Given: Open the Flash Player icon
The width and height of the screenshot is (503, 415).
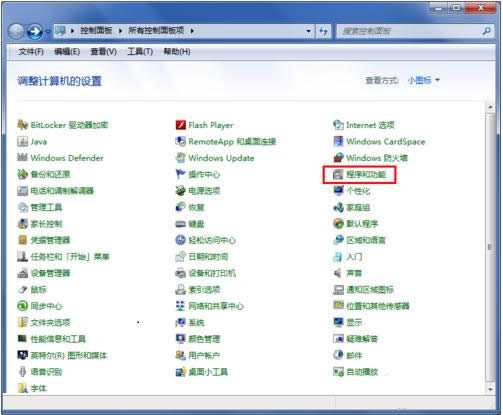Looking at the screenshot, I should point(180,125).
